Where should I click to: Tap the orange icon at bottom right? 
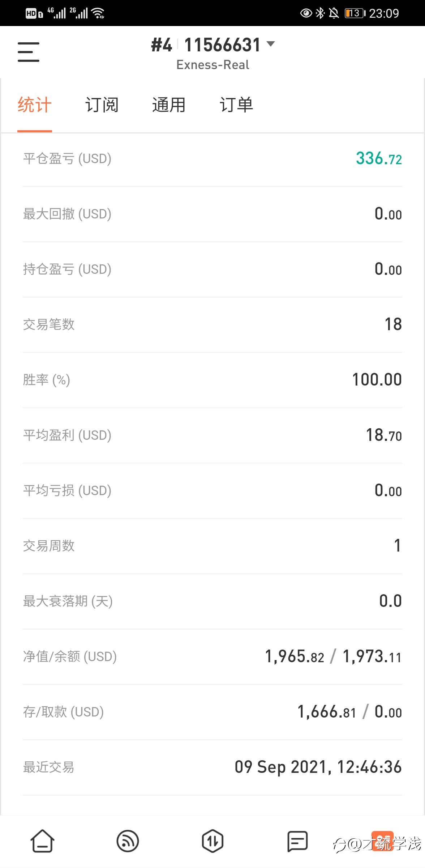[382, 841]
